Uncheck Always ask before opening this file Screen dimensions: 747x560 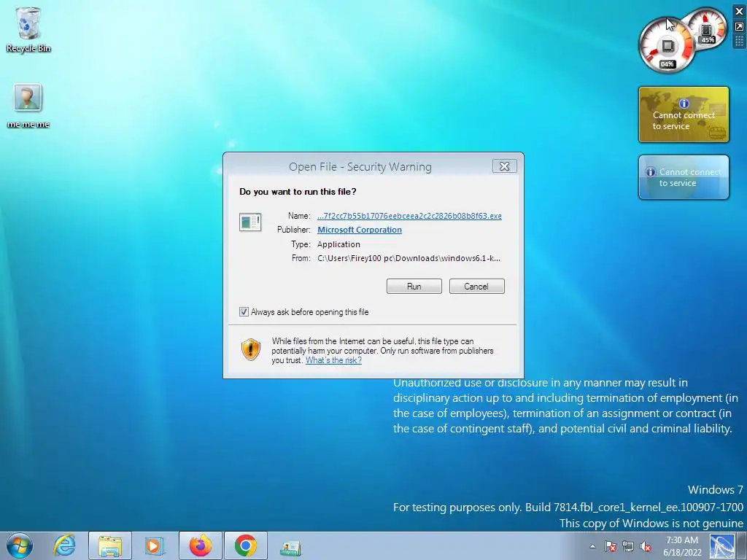(x=244, y=312)
